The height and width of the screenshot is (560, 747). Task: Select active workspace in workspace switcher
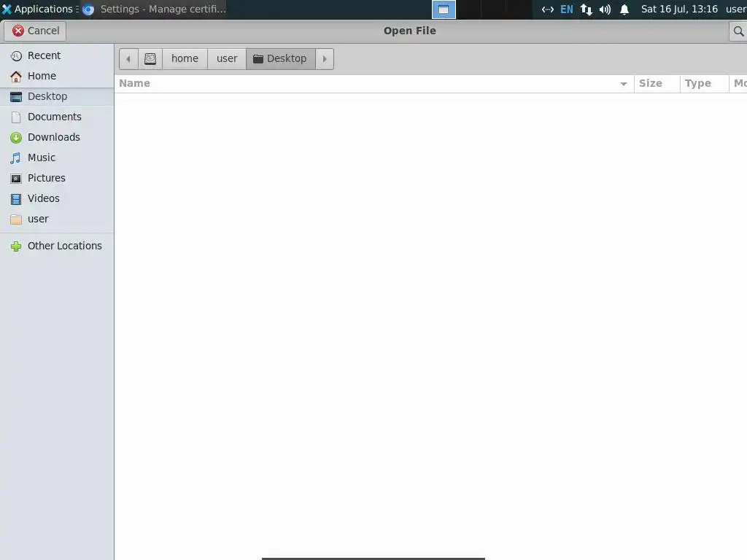click(444, 9)
